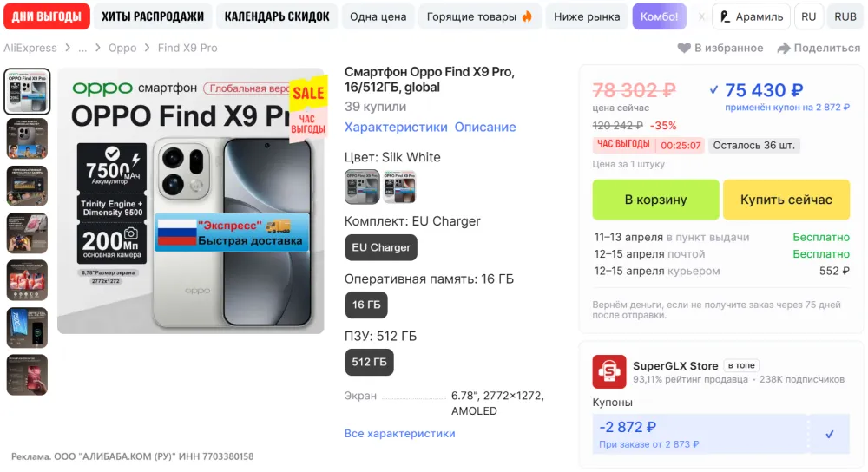Select the last product thumbnail in the gallery
Viewport: 868px width, 472px height.
click(x=27, y=375)
